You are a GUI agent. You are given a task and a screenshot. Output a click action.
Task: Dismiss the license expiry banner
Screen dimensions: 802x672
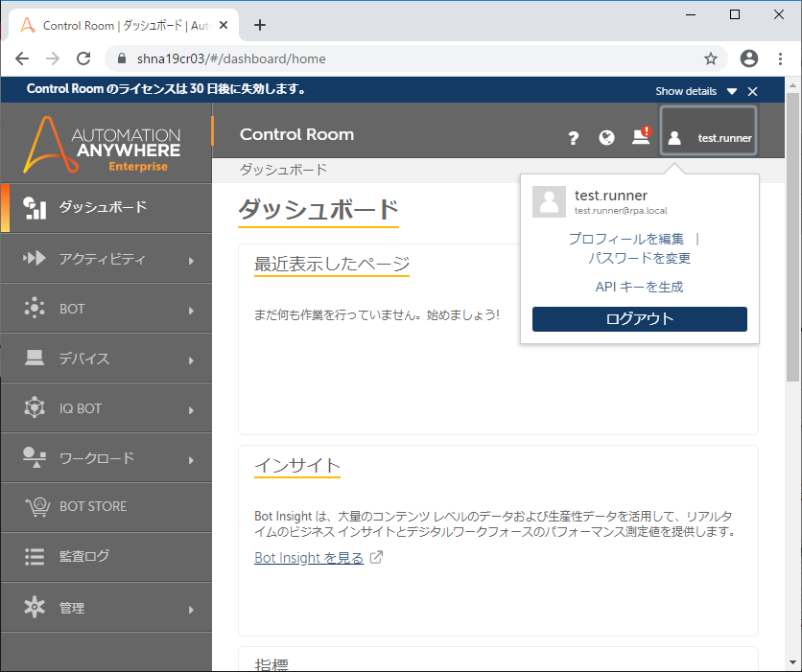pyautogui.click(x=752, y=91)
